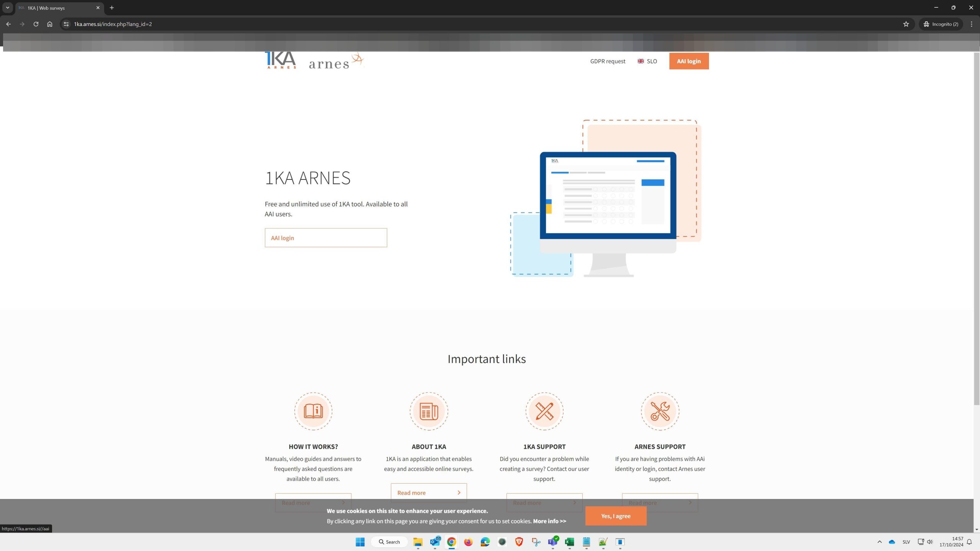Open the browser home page
The width and height of the screenshot is (980, 551).
(50, 24)
